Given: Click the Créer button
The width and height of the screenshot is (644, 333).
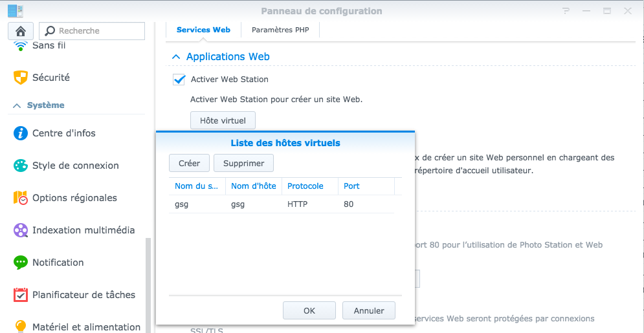Looking at the screenshot, I should [189, 163].
